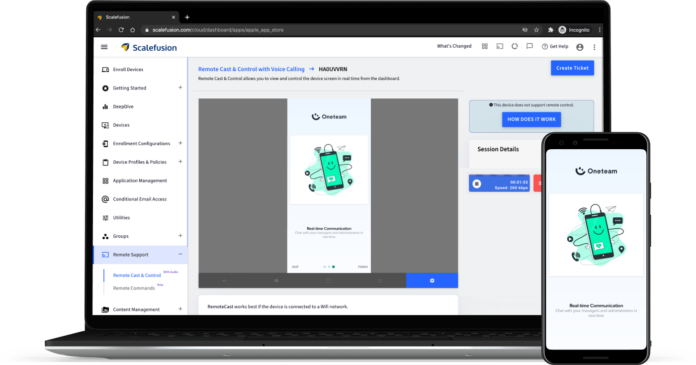The image size is (696, 365).
Task: Open the hamburger menu next to Scalefusion logo
Action: (104, 47)
